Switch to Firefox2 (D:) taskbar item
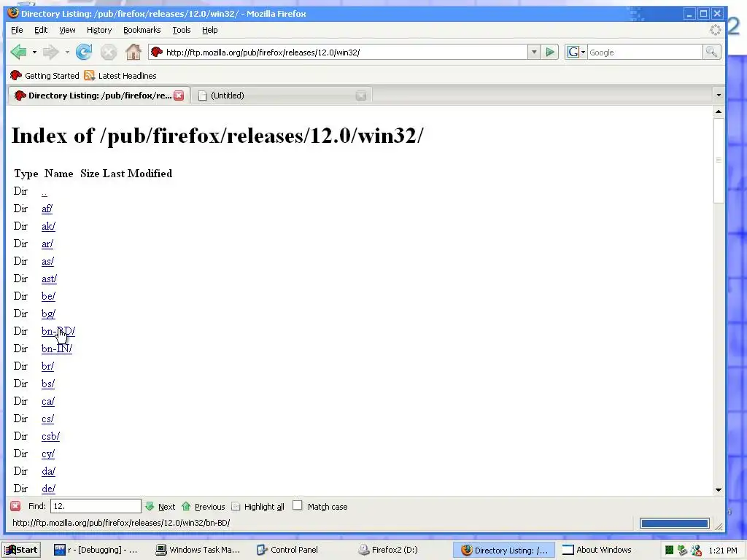 (388, 550)
